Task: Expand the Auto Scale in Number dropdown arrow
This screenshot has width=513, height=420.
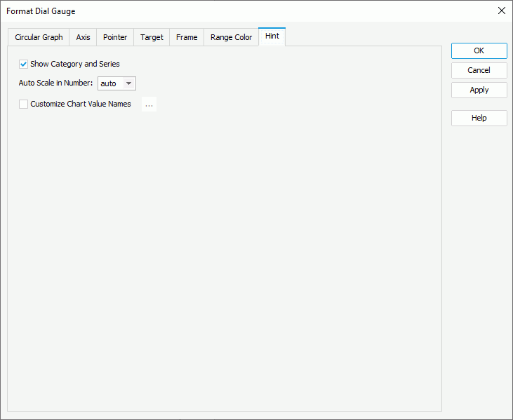Action: pos(129,83)
